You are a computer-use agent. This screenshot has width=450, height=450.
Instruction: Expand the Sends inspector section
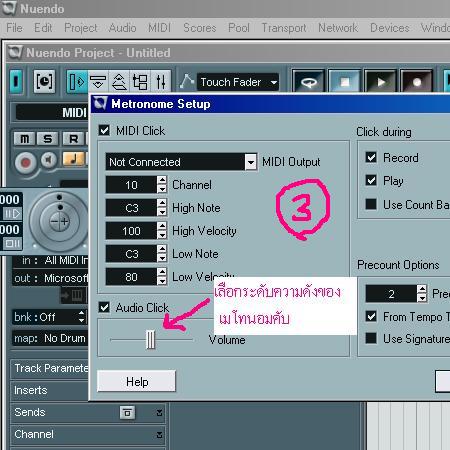click(x=159, y=413)
